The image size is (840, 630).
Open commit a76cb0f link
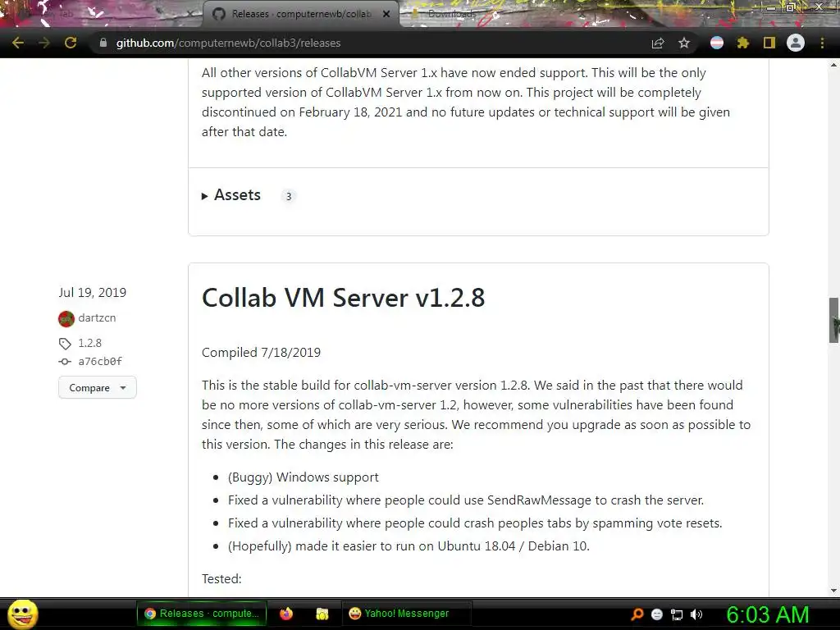pyautogui.click(x=100, y=362)
